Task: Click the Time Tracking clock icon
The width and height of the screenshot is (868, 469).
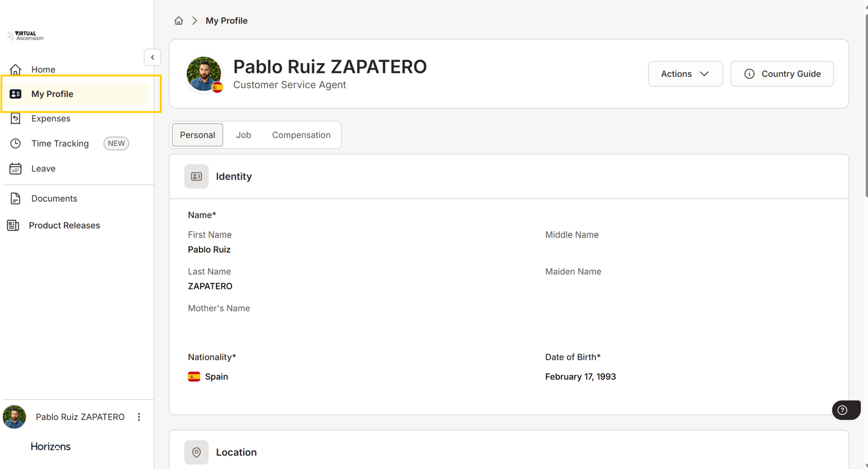Action: click(x=16, y=144)
